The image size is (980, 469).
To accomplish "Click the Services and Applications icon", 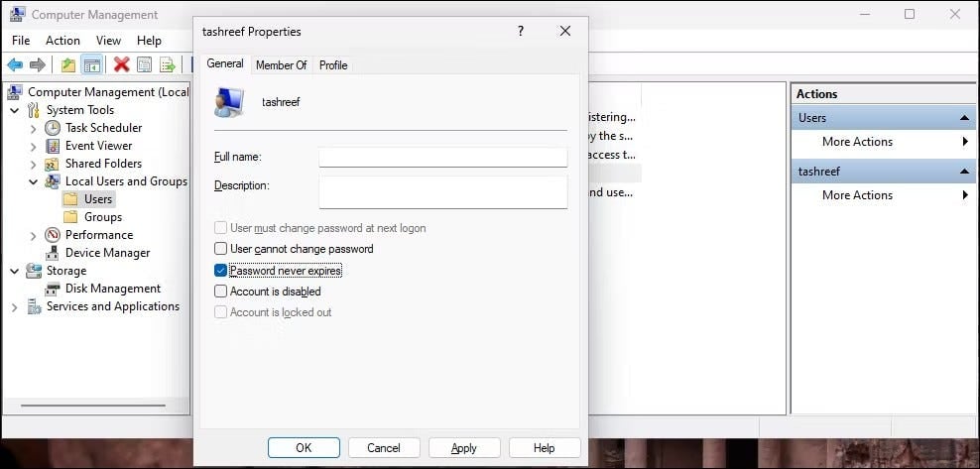I will (x=34, y=306).
